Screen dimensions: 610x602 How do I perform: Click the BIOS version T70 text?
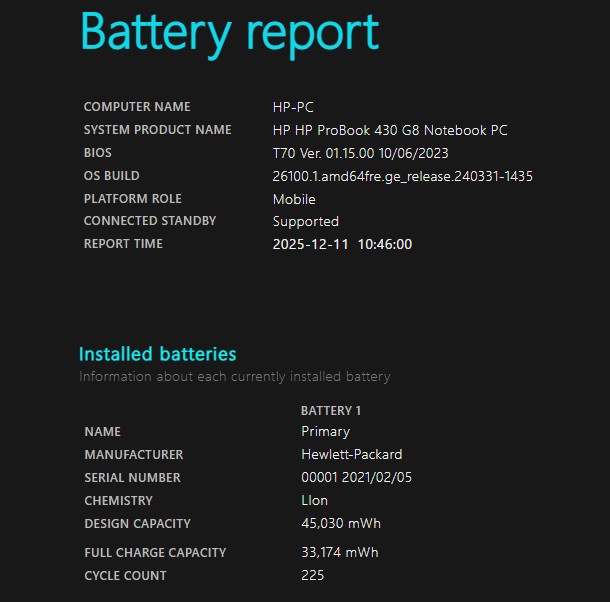tap(360, 153)
